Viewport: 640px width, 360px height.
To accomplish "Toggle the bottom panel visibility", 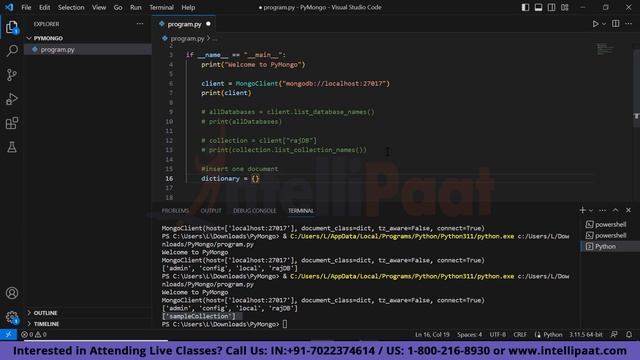I will tap(538, 7).
